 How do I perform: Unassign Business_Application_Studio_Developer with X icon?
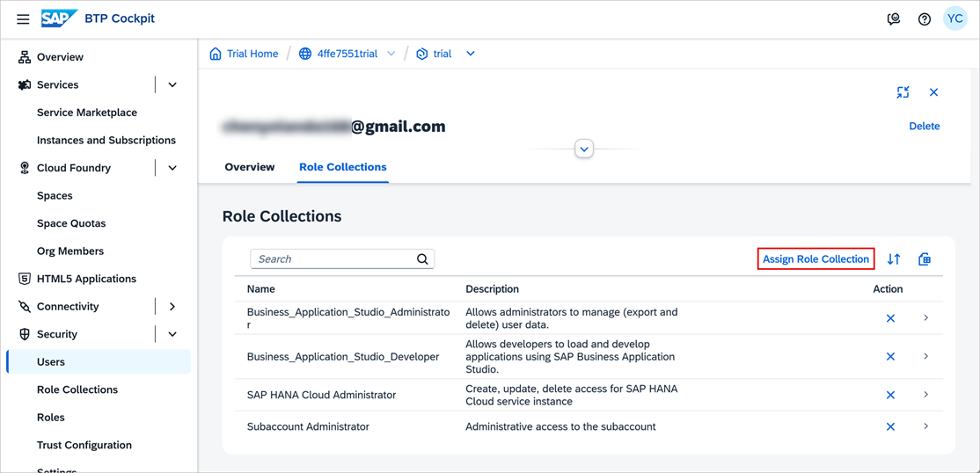(x=891, y=356)
